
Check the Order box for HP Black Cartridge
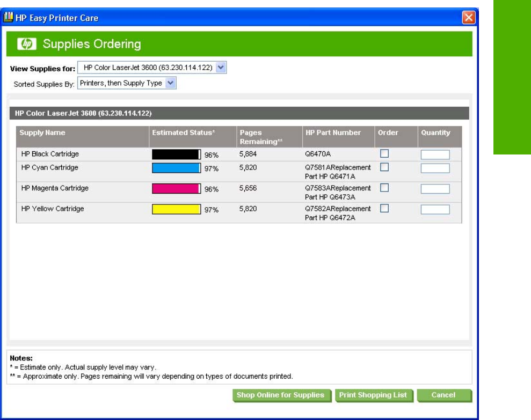pos(384,153)
